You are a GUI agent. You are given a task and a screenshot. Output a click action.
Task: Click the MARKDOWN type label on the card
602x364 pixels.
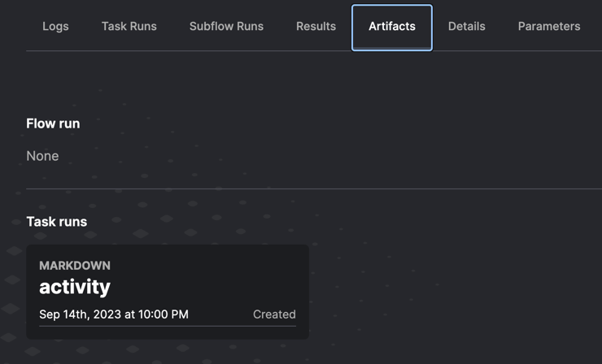click(75, 266)
